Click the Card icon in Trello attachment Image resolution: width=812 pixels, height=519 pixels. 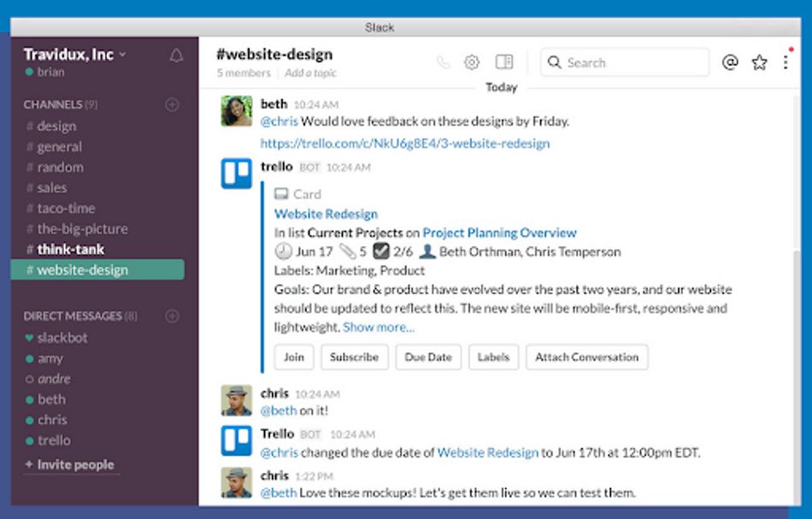[x=281, y=194]
